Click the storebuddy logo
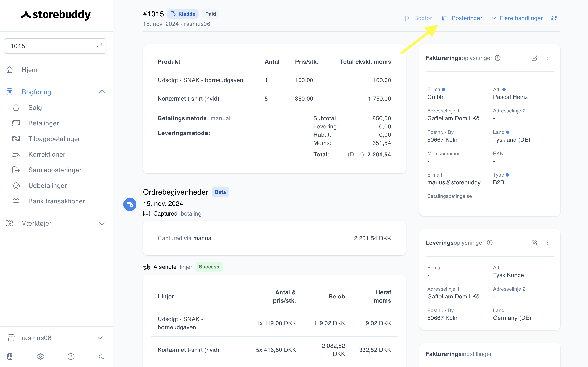This screenshot has width=588, height=367. click(56, 15)
